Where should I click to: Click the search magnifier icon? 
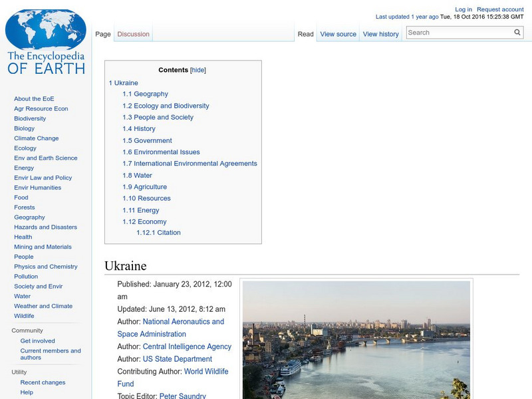pyautogui.click(x=517, y=31)
